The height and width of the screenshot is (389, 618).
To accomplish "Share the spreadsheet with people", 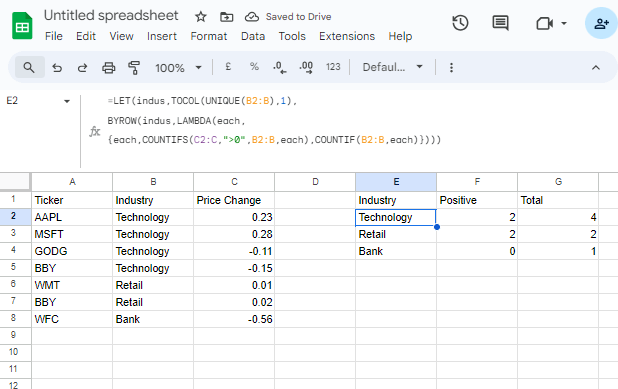I will point(601,23).
